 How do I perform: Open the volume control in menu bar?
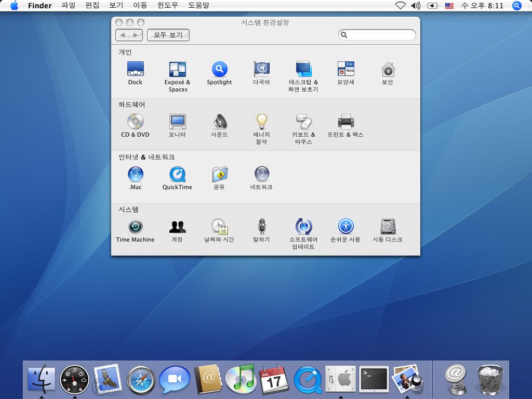(416, 6)
